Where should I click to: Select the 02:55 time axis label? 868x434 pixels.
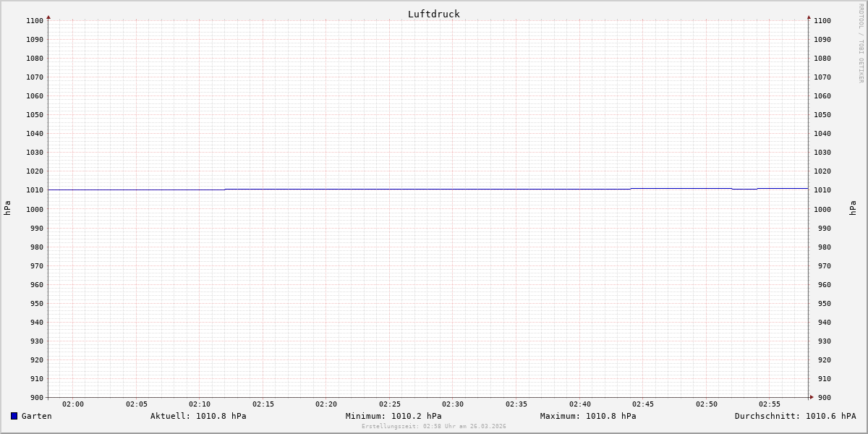770,404
